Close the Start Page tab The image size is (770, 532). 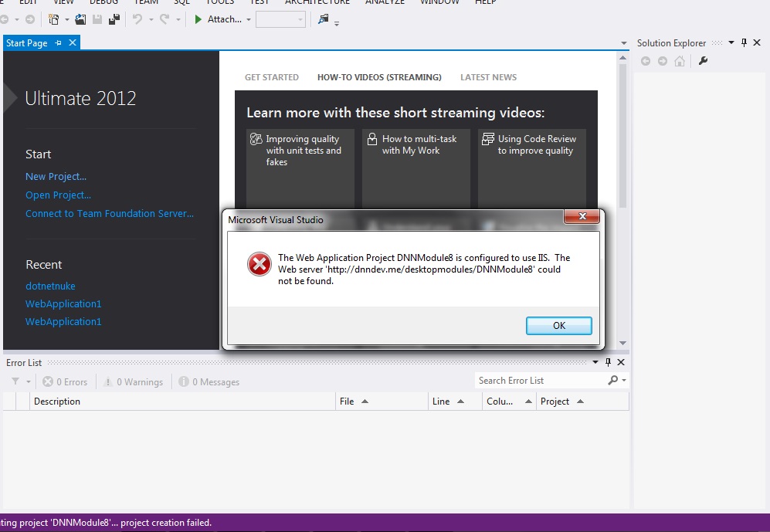72,42
